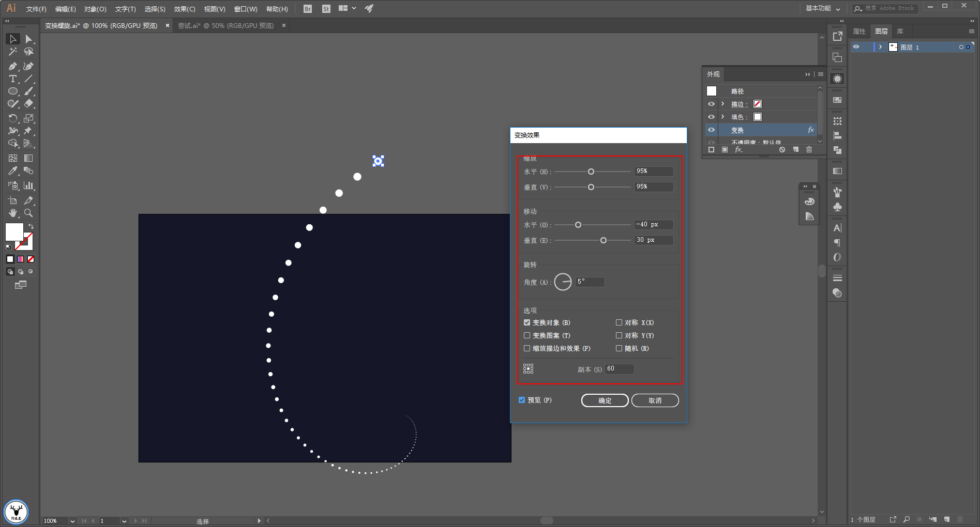This screenshot has width=980, height=527.
Task: Adjust horizontal scale slider handle
Action: click(x=591, y=172)
